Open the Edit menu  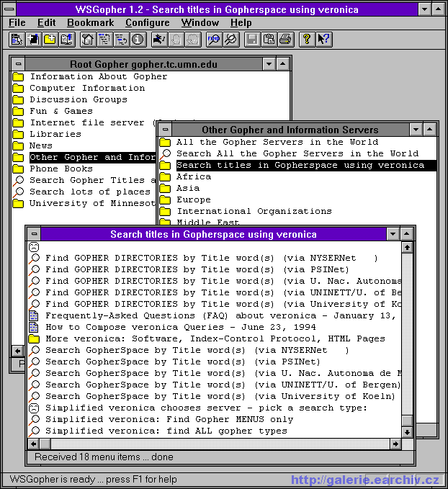tap(47, 23)
